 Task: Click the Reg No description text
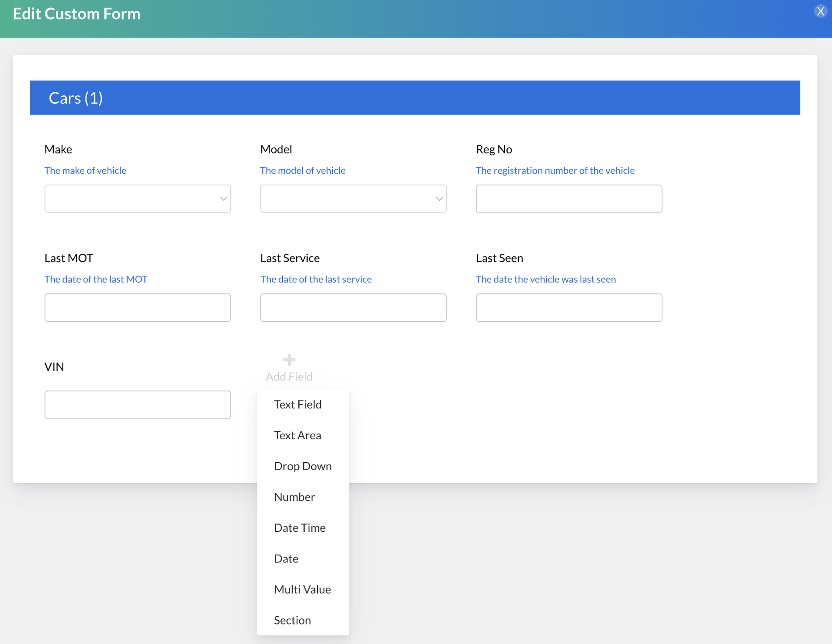pyautogui.click(x=555, y=170)
